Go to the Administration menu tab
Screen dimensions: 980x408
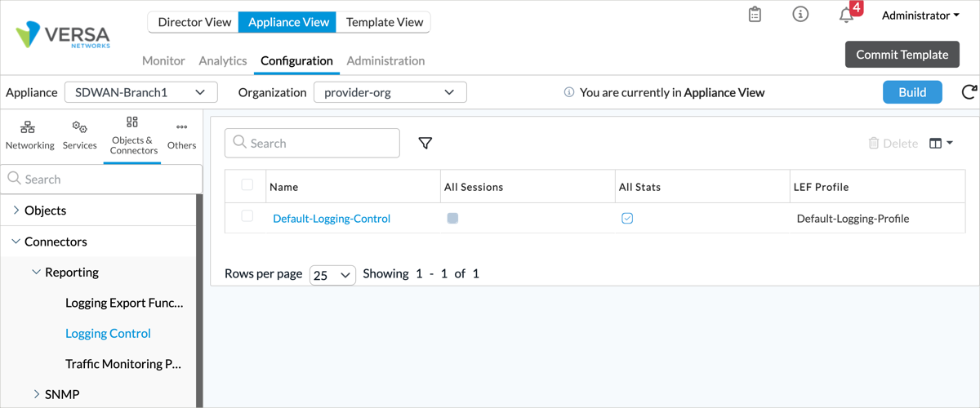coord(385,60)
